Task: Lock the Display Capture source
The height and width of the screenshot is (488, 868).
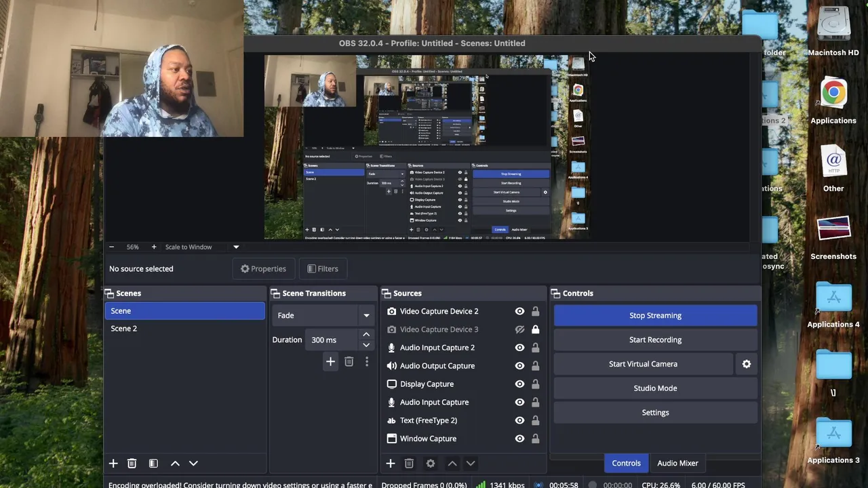Action: (x=535, y=384)
